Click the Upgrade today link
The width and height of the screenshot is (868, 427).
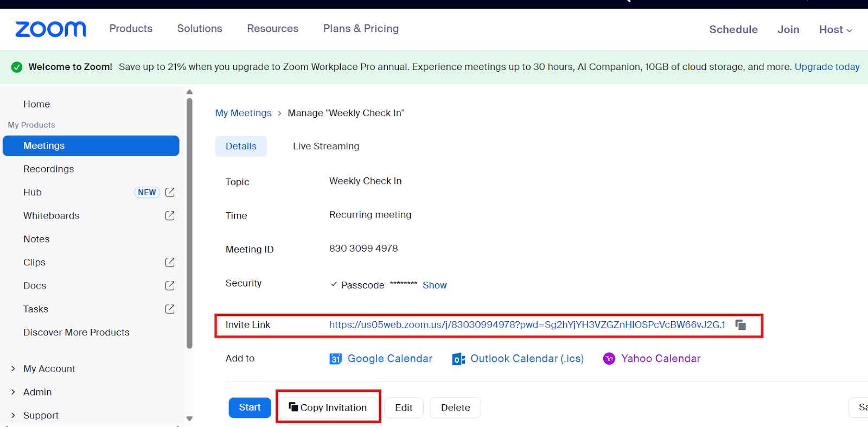coord(827,67)
